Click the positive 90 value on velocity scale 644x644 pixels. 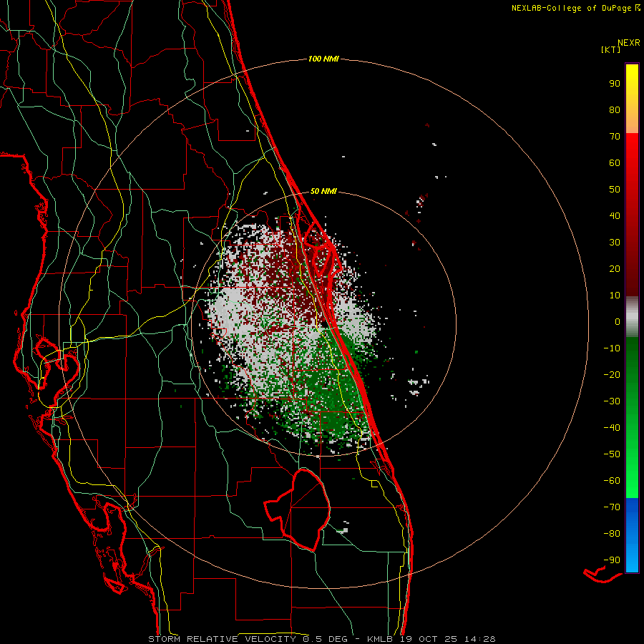(x=615, y=84)
